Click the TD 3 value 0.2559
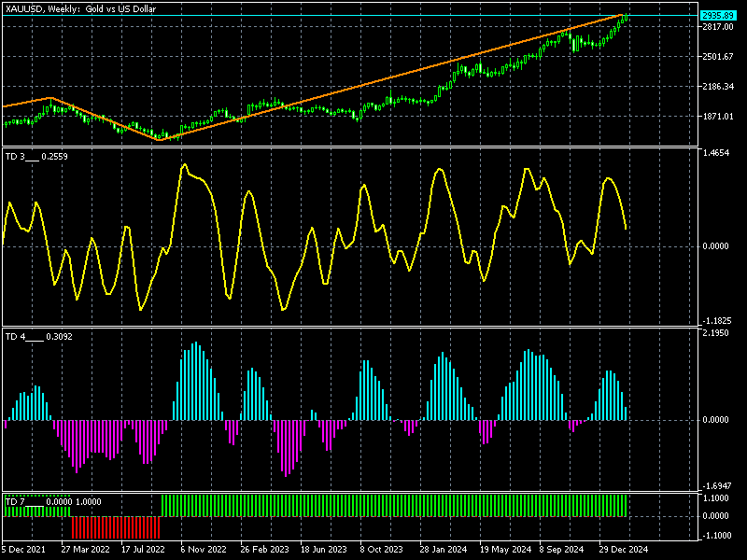 point(54,157)
